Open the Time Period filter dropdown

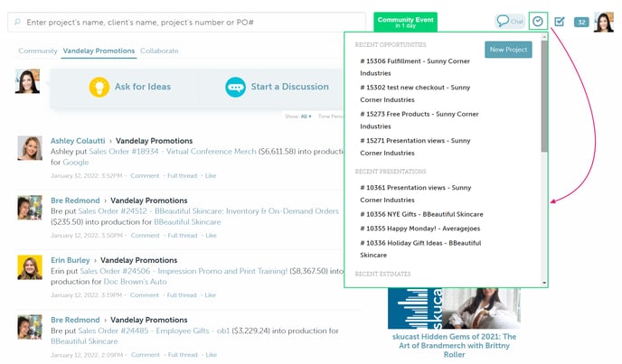[x=331, y=117]
